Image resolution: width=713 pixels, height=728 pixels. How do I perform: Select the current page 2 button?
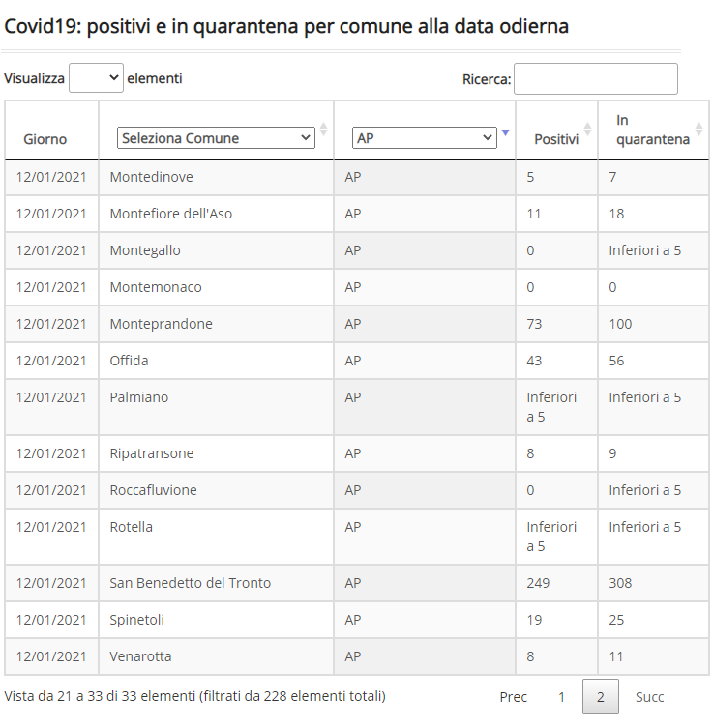pos(601,697)
